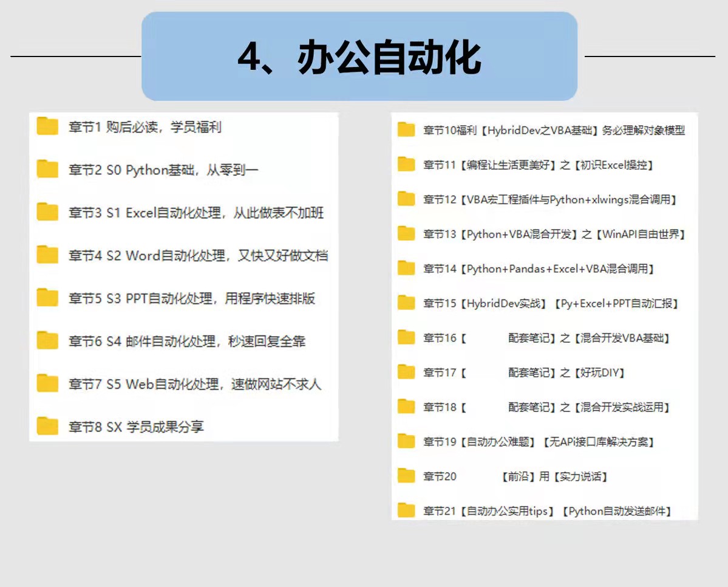Open 章节15 Py+Excel+PPT自动汇报 folder name

point(551,303)
